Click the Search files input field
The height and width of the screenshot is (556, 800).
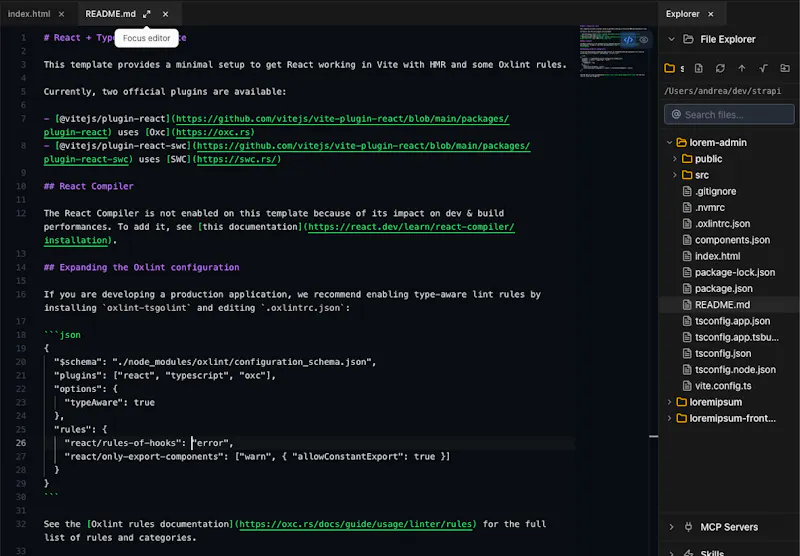pos(729,115)
